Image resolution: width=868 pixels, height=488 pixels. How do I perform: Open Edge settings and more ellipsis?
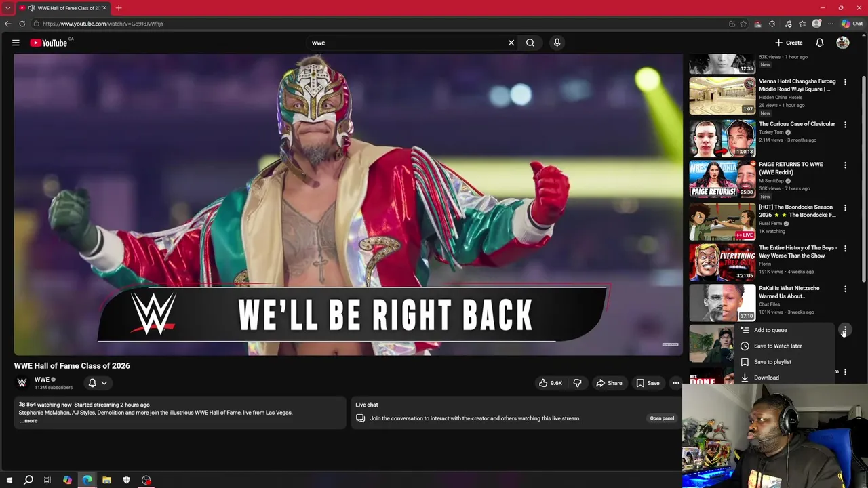coord(831,24)
